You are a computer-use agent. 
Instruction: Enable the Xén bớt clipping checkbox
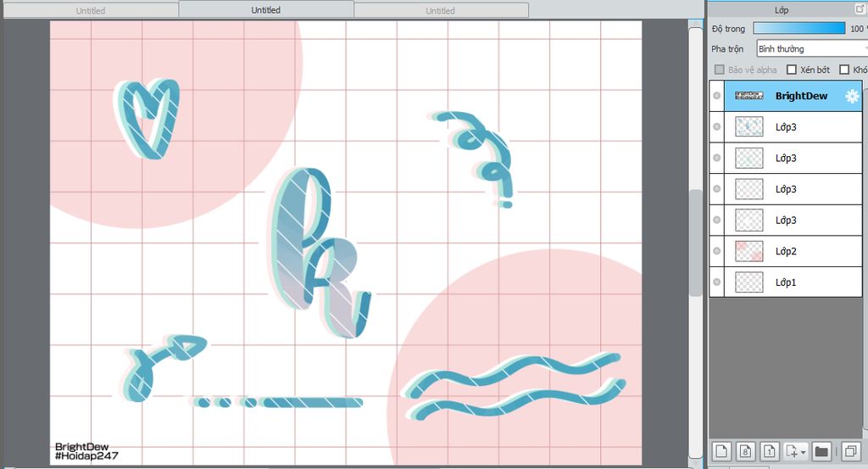pyautogui.click(x=792, y=70)
